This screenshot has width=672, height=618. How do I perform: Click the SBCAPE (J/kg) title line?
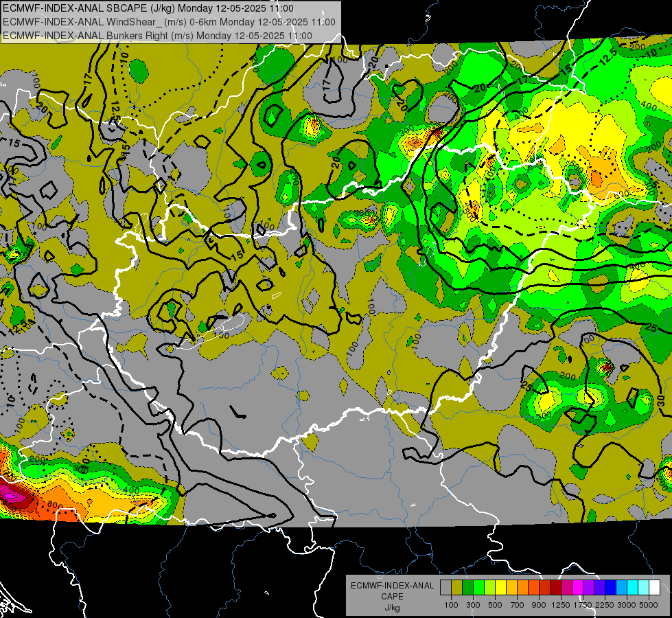click(148, 8)
